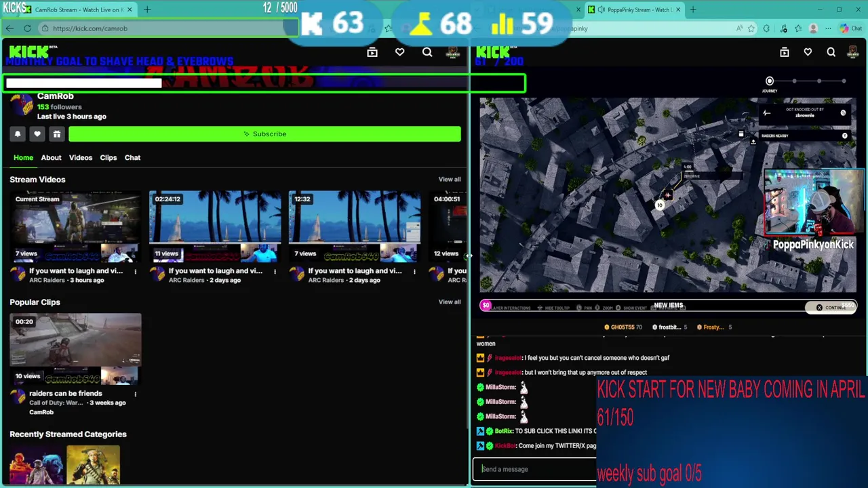Open options menu for raiders can be friends clip
868x488 pixels.
point(135,394)
